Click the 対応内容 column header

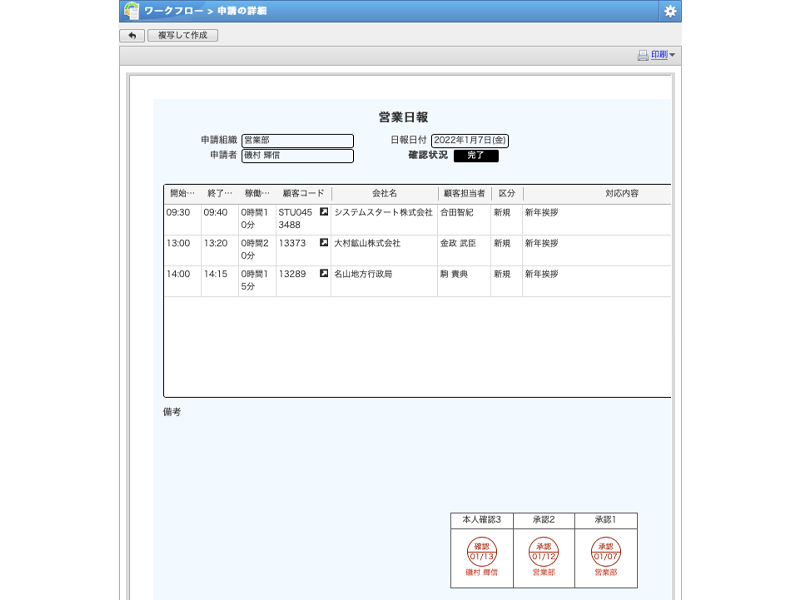click(621, 193)
